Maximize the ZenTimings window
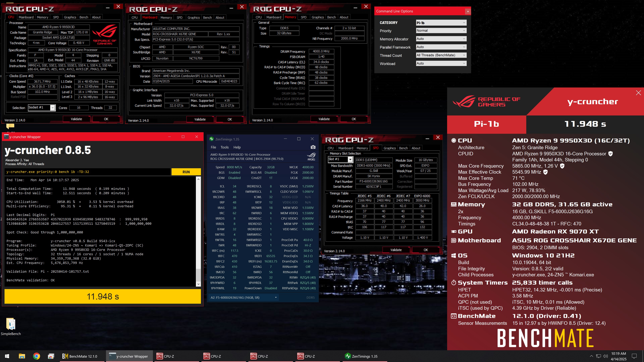Image resolution: width=644 pixels, height=362 pixels. 299,139
